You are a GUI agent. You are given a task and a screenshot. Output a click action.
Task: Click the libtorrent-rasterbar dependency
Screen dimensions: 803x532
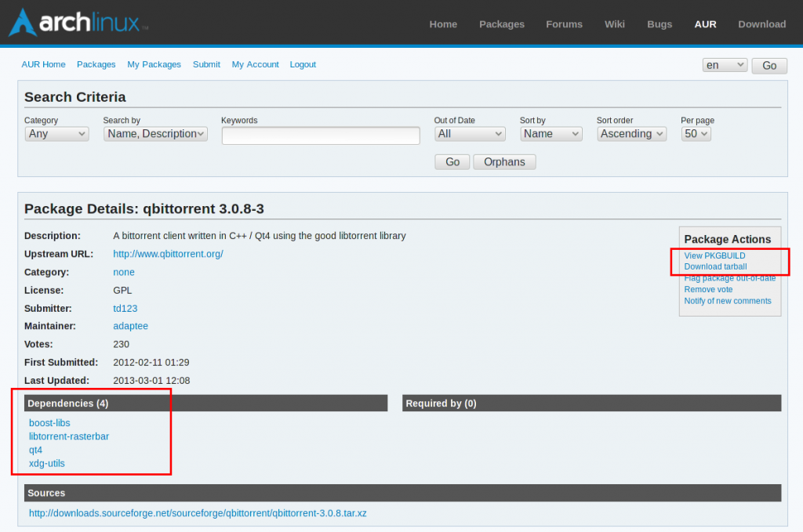click(68, 436)
